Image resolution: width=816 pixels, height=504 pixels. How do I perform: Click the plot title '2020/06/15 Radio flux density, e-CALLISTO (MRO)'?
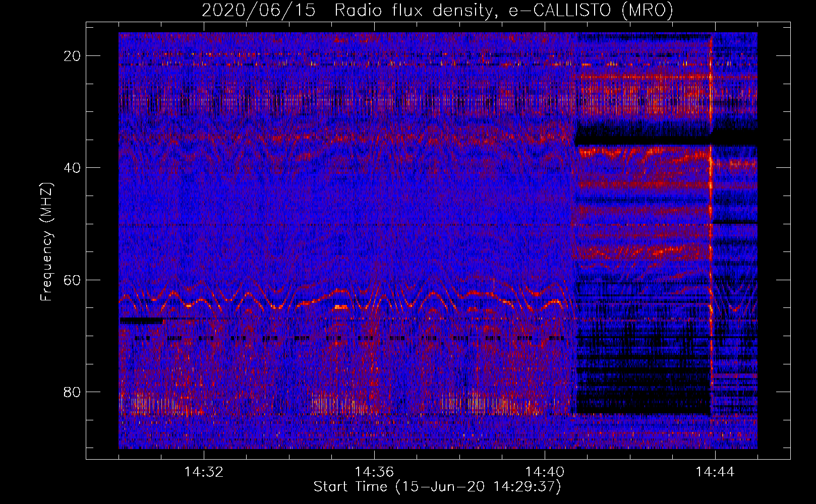click(437, 10)
